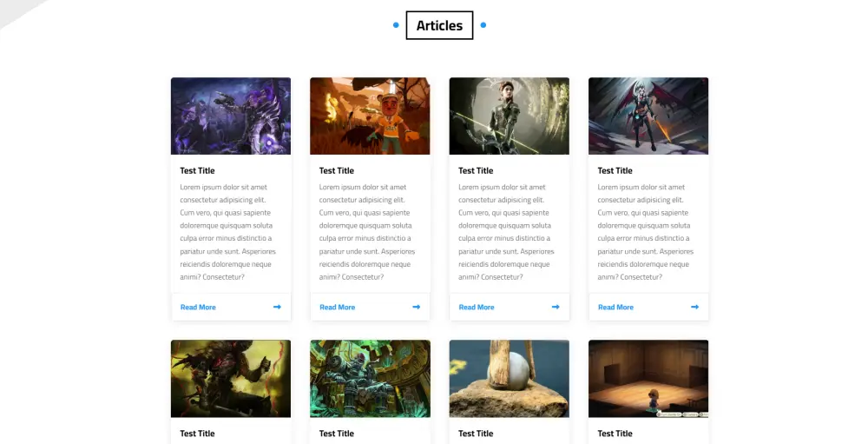Click Test Title below the orange cartoon image
Screen dimensions: 868x444
point(337,170)
